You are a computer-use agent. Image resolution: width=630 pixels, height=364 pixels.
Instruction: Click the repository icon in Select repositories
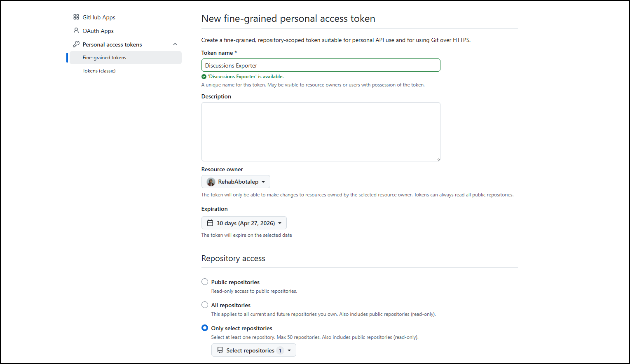click(220, 350)
